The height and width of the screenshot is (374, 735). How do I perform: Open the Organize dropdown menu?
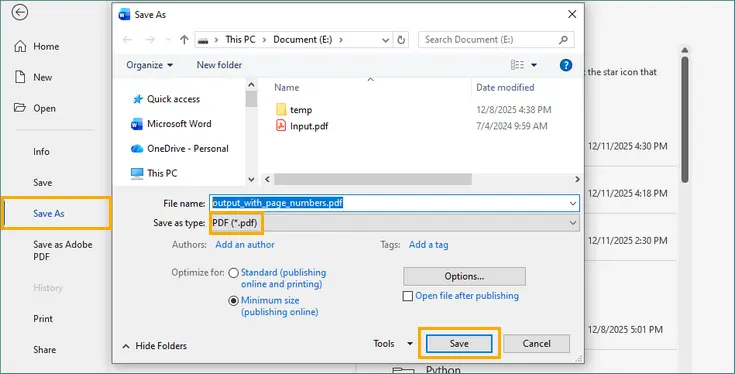pos(150,65)
